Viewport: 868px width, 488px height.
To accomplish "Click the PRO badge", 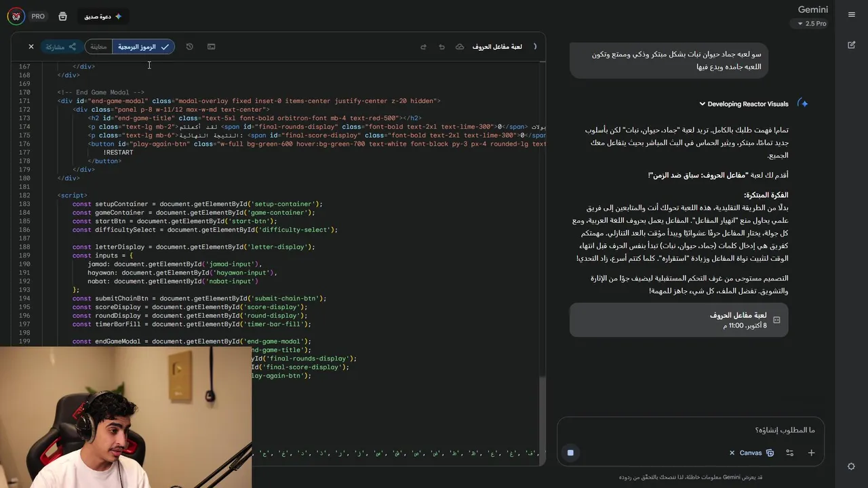I will (x=38, y=16).
